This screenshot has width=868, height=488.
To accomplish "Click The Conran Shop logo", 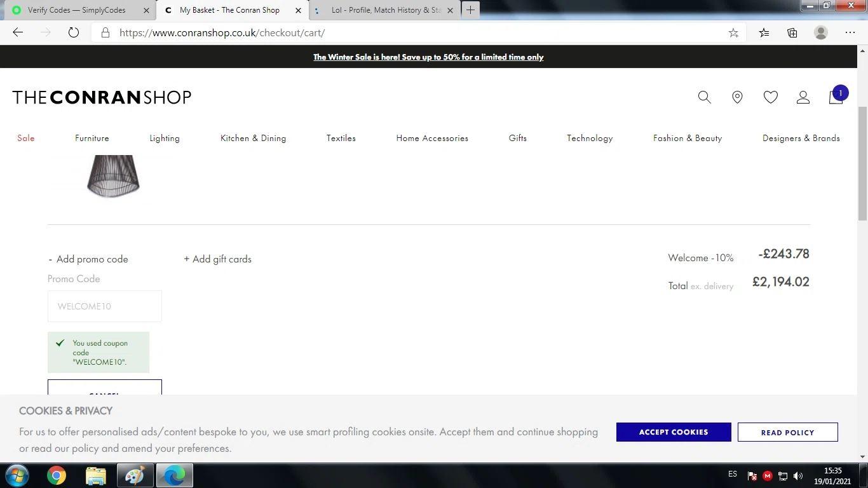I will (102, 97).
